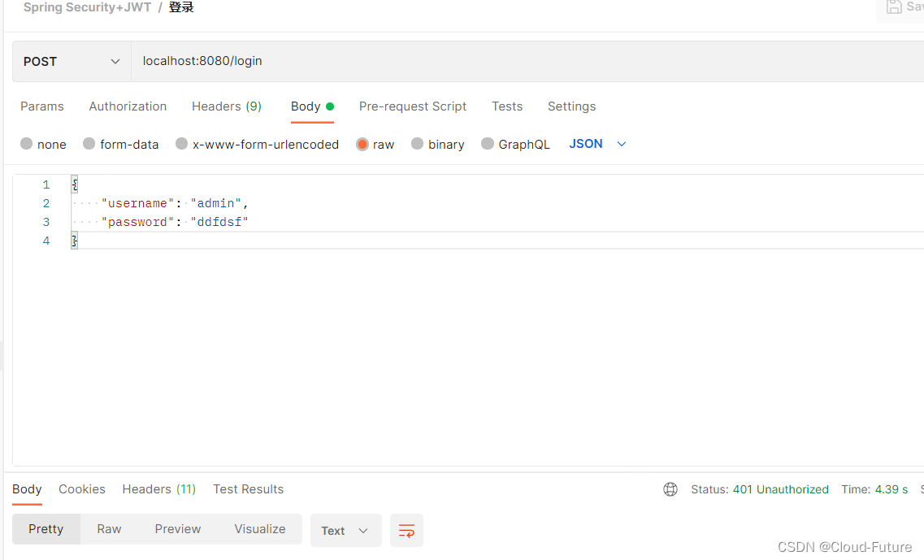Open the request Headers (9) tab

[227, 106]
